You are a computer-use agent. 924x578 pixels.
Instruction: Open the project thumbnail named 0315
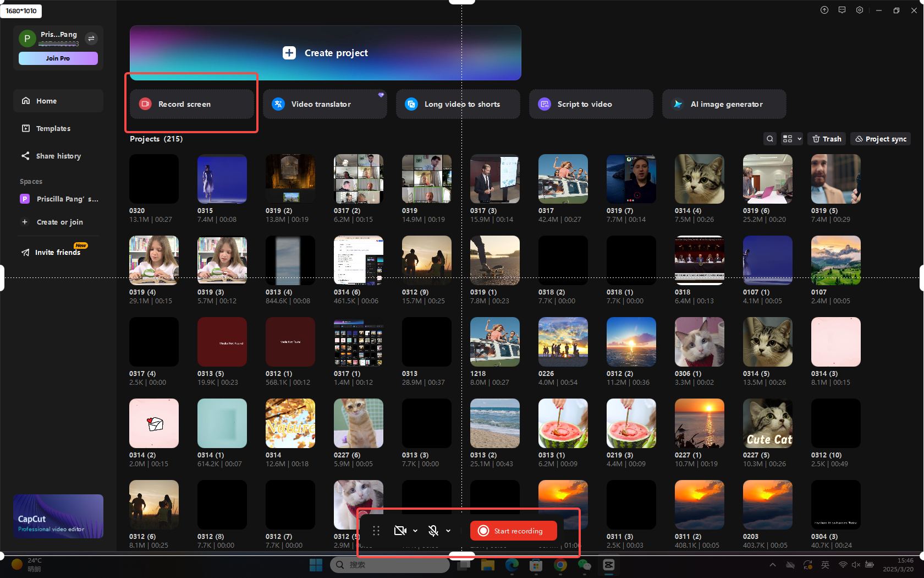[x=222, y=179]
